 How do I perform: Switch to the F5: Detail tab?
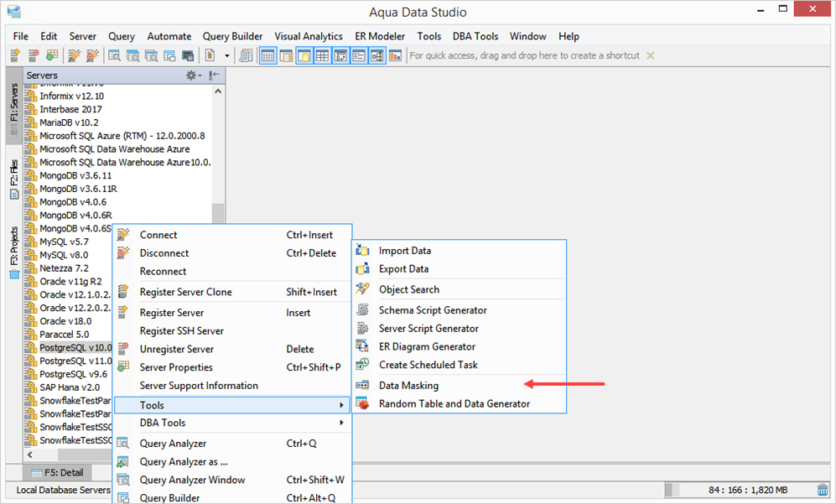point(58,472)
